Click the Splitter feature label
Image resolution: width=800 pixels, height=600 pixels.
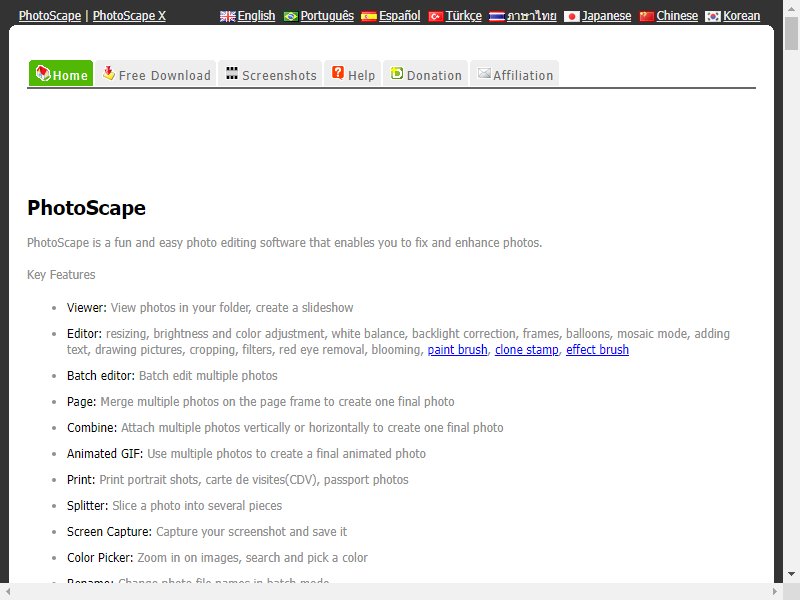(x=87, y=506)
